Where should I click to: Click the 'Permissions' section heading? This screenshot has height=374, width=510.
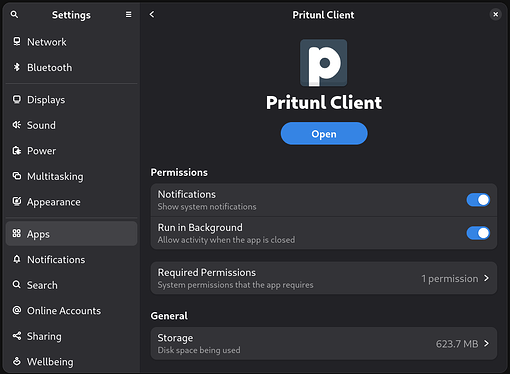179,172
